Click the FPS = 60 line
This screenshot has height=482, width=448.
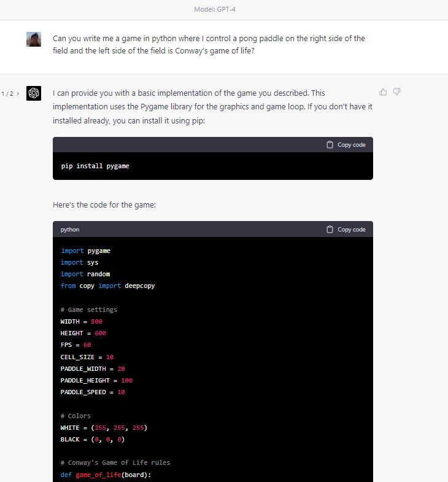pos(76,345)
